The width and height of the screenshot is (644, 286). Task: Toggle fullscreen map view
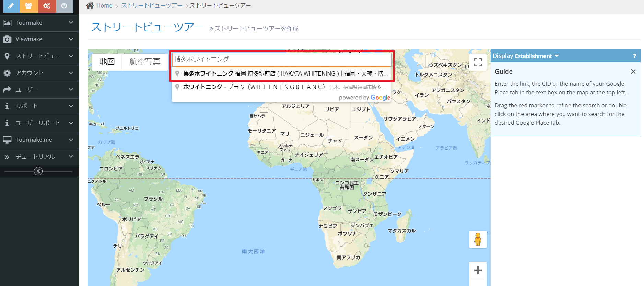(x=478, y=62)
